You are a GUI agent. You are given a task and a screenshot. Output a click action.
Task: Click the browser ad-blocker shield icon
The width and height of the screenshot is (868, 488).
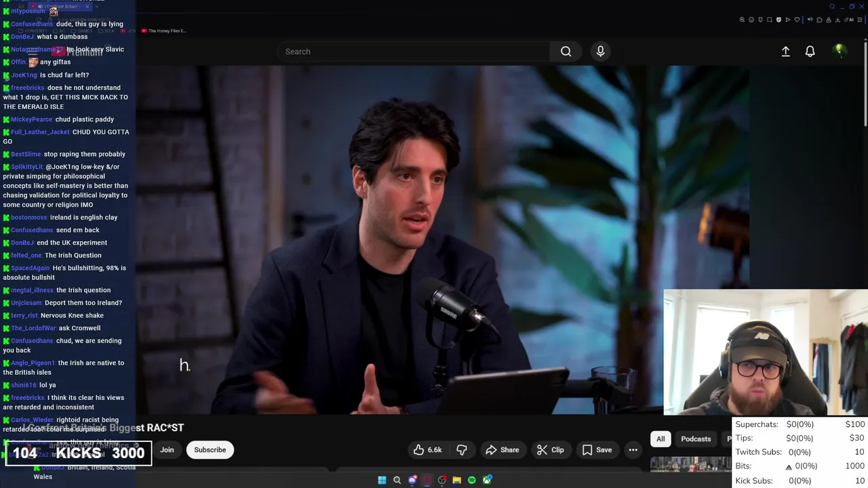click(778, 20)
